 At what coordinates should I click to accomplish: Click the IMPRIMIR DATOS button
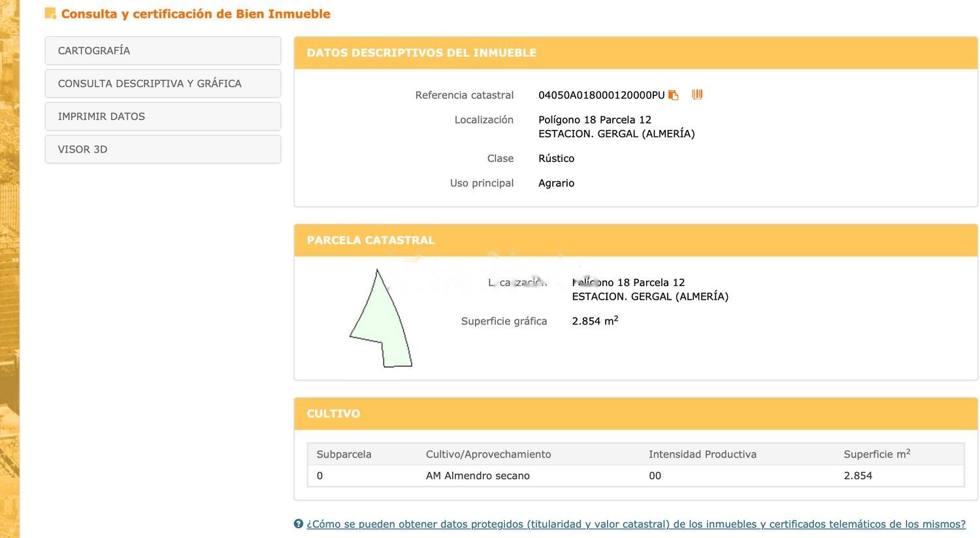(x=163, y=116)
